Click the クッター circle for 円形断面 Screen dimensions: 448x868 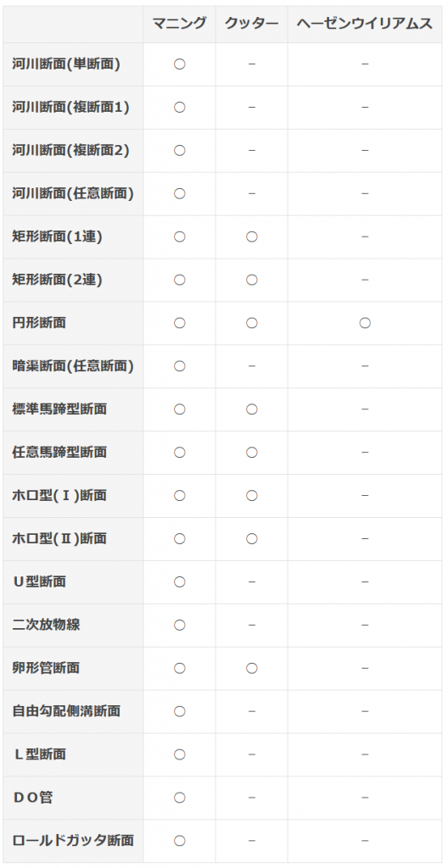[252, 323]
